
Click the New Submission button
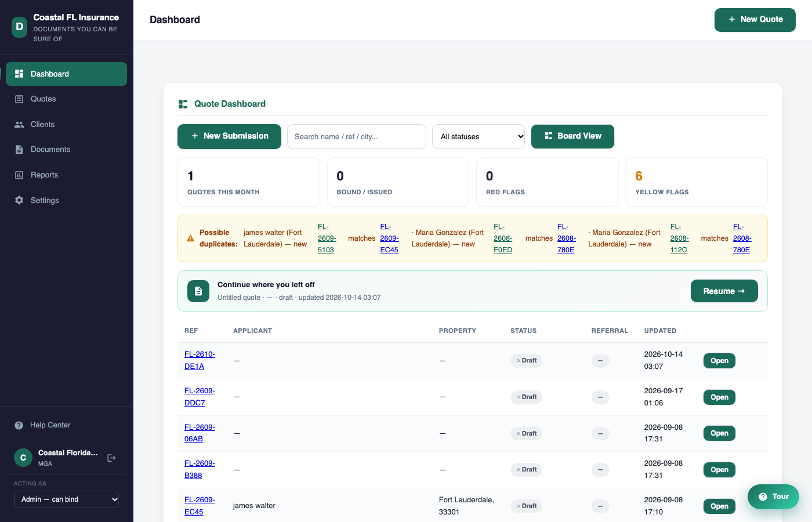229,136
